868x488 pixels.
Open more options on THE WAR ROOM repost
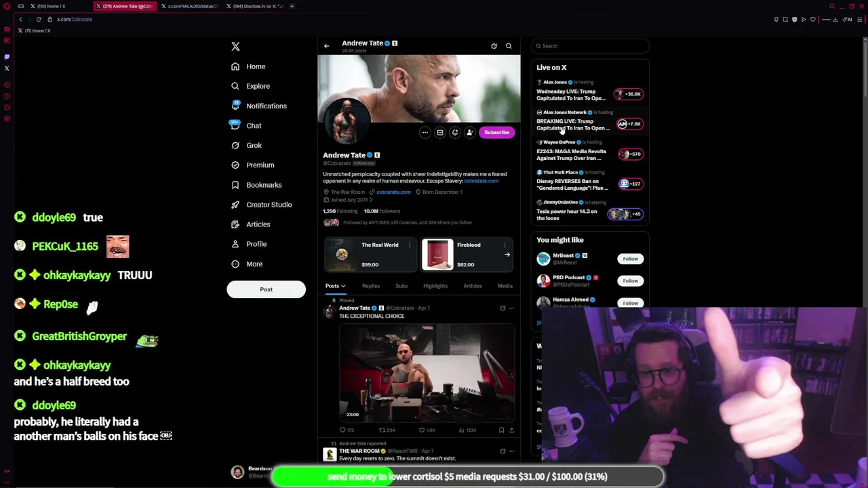[x=511, y=451]
